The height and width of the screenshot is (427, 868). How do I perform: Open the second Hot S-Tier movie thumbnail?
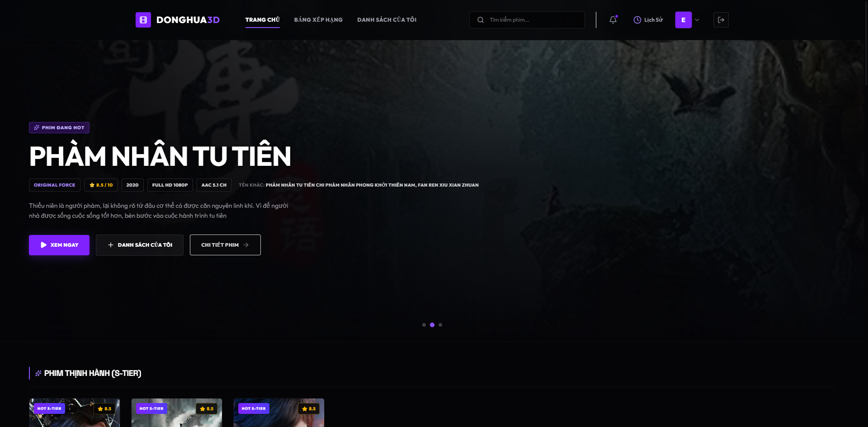coord(177,413)
